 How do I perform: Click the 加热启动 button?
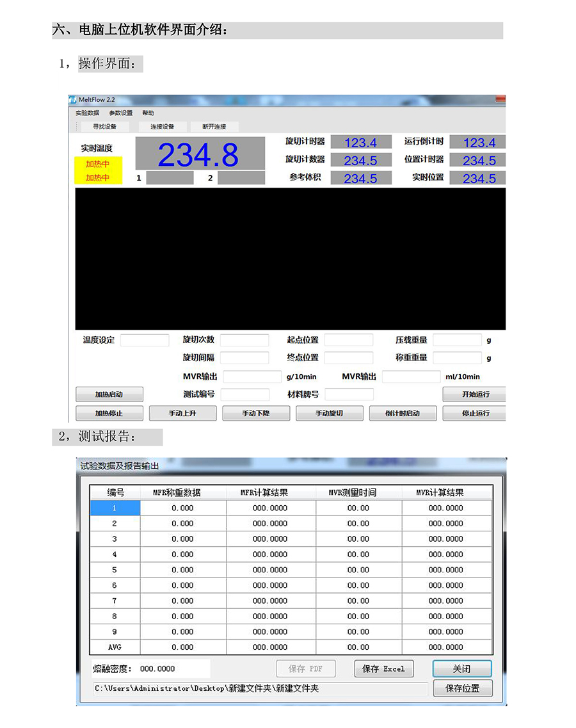click(x=109, y=394)
